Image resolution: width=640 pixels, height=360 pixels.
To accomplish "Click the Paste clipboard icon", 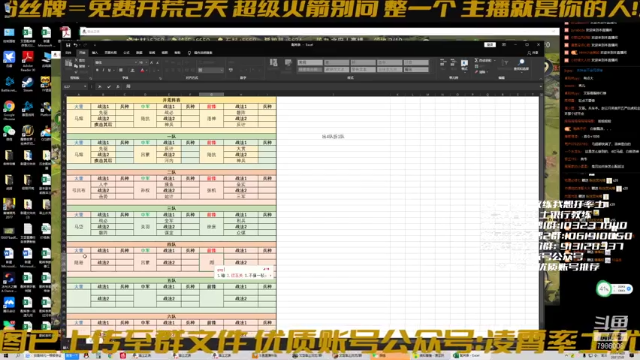I will 69,64.
